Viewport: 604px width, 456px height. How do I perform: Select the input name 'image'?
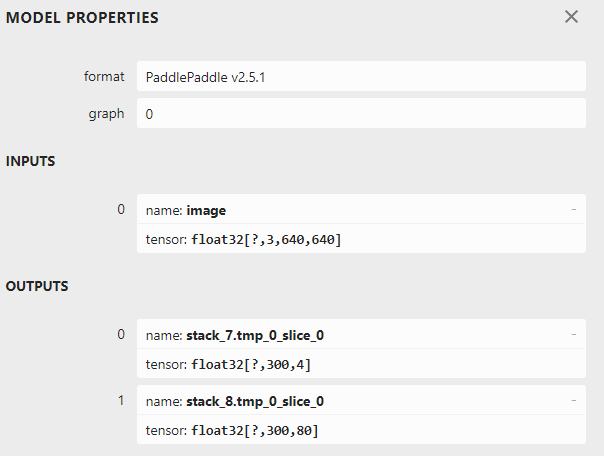pos(206,210)
